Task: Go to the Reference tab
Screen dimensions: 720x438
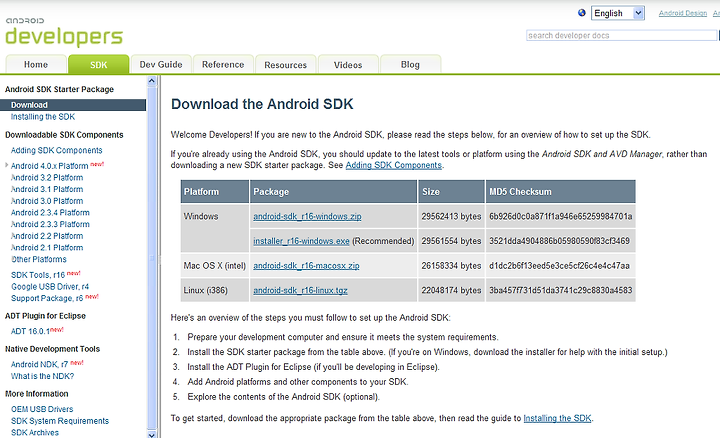Action: coord(223,65)
